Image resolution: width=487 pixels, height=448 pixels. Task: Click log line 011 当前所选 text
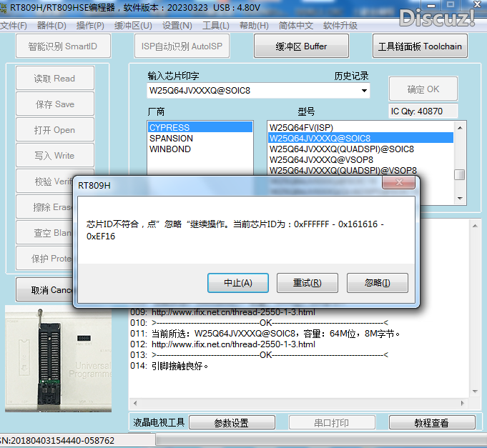click(x=275, y=334)
